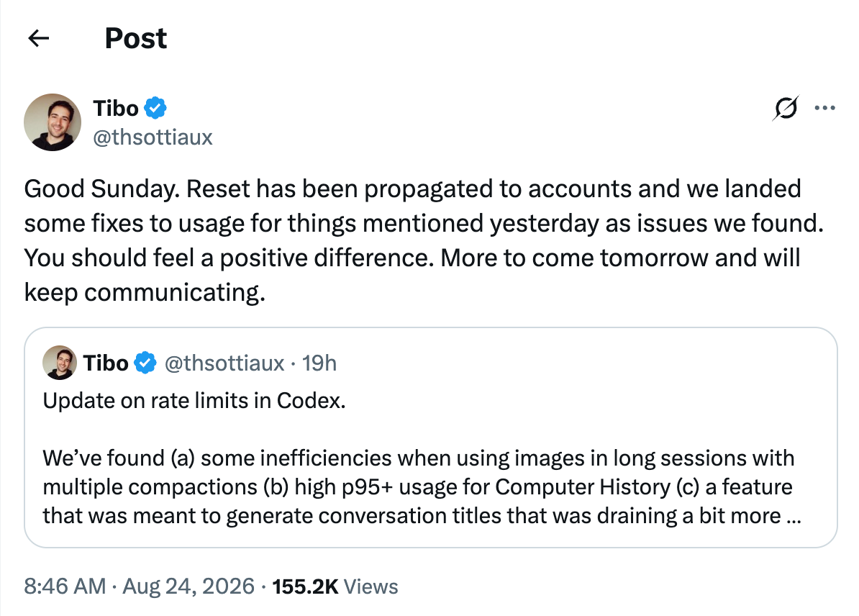The width and height of the screenshot is (859, 616).
Task: Open quoted post about Codex rate limits
Action: tap(431, 438)
